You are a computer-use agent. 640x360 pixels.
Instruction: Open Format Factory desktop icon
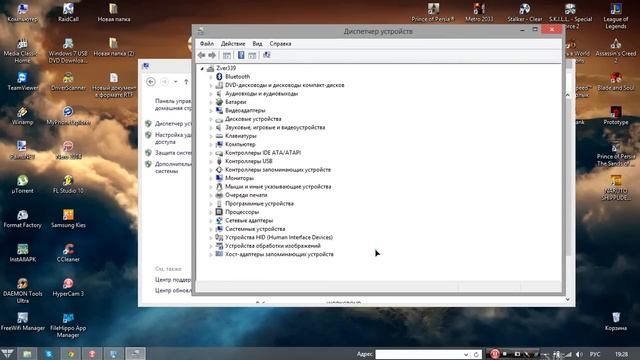[x=22, y=218]
